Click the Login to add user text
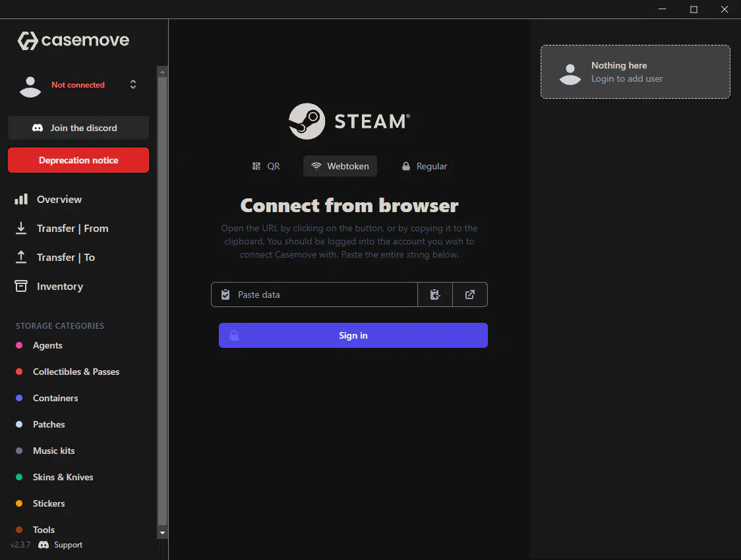 [x=627, y=79]
